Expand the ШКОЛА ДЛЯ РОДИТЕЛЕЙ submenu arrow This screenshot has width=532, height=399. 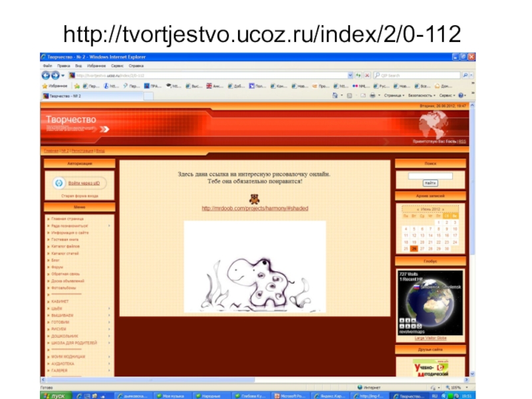[x=109, y=343]
